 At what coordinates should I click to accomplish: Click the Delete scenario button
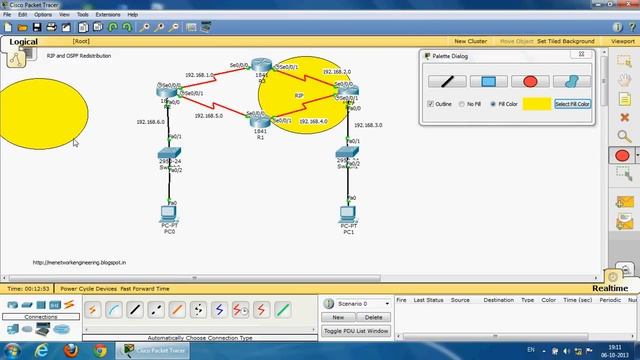[373, 317]
